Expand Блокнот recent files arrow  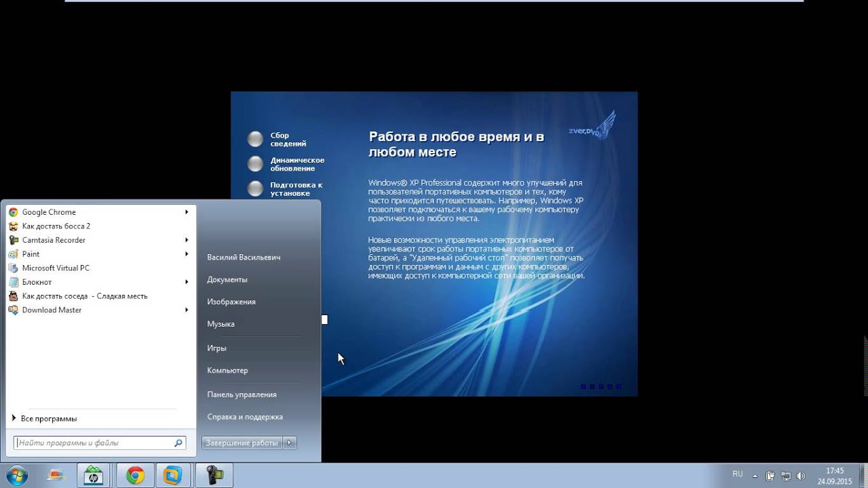point(186,282)
